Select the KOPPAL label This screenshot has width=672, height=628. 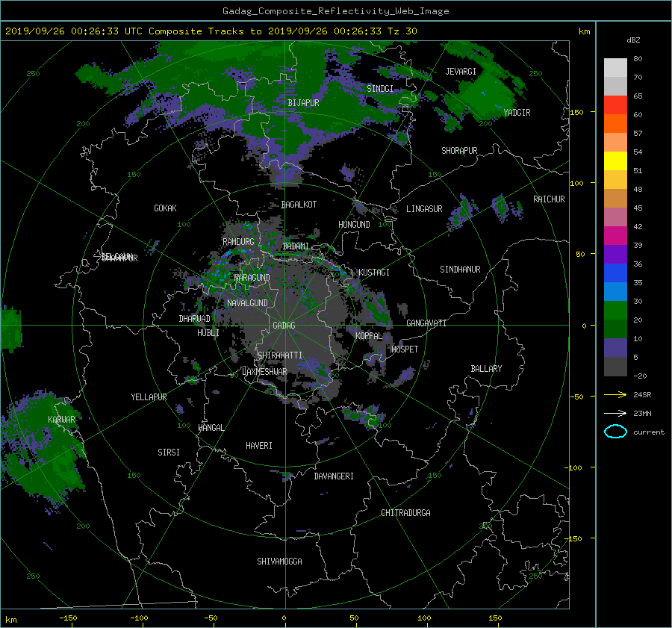[369, 336]
